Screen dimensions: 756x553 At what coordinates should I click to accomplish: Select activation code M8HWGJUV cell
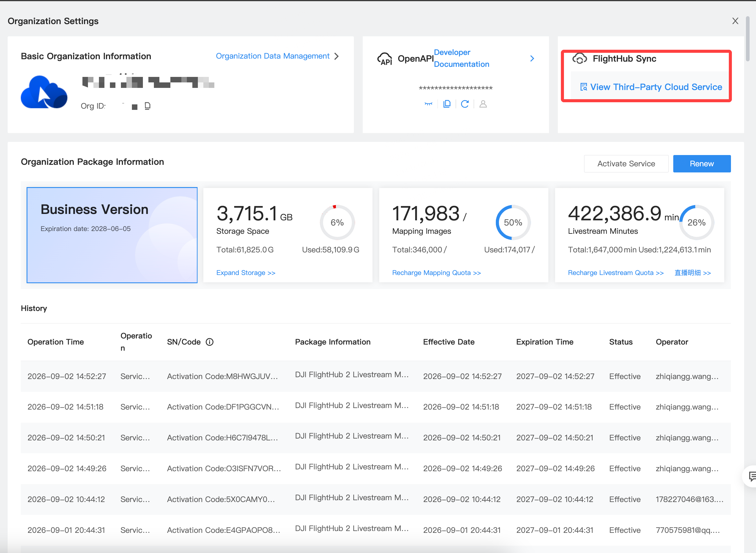coord(222,376)
